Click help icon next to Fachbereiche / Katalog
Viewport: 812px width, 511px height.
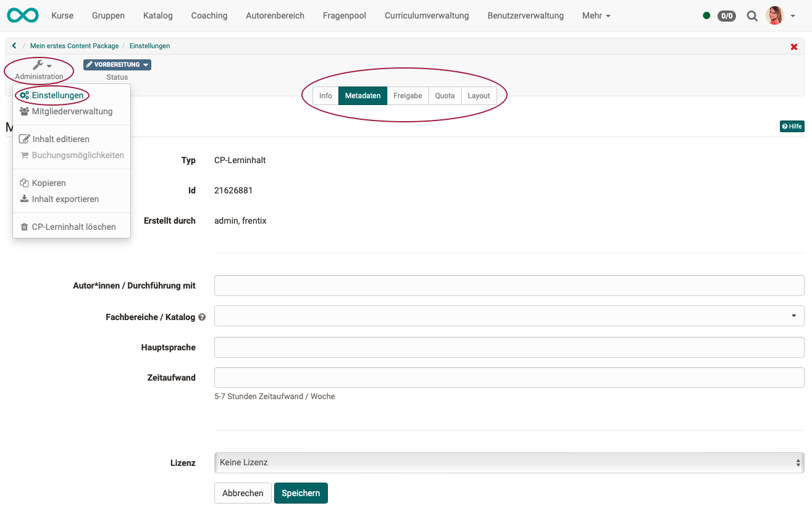(202, 317)
